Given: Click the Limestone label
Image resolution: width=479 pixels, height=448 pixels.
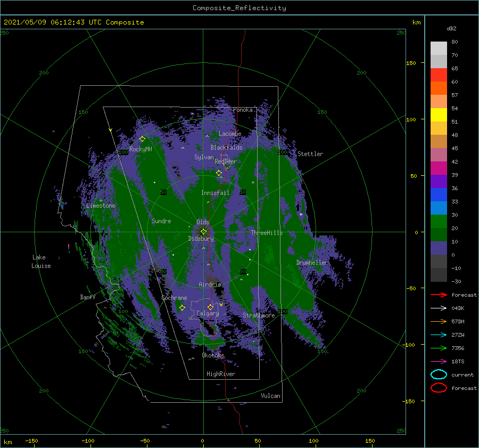Looking at the screenshot, I should point(101,206).
